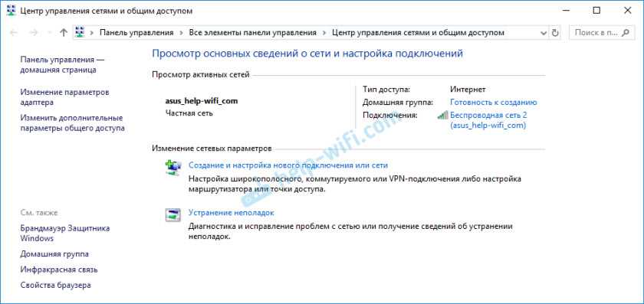Image resolution: width=644 pixels, height=304 pixels.
Task: Click 'Создание и настройка нового подключения или сети'
Action: [x=288, y=165]
